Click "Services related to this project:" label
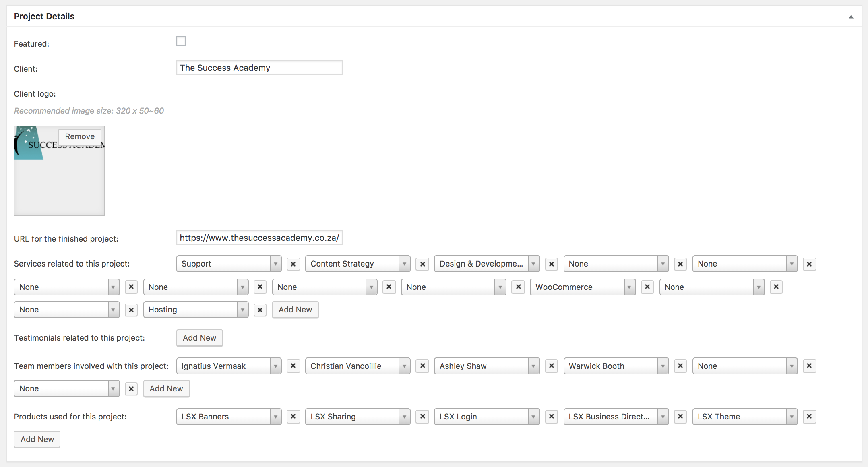 (72, 264)
